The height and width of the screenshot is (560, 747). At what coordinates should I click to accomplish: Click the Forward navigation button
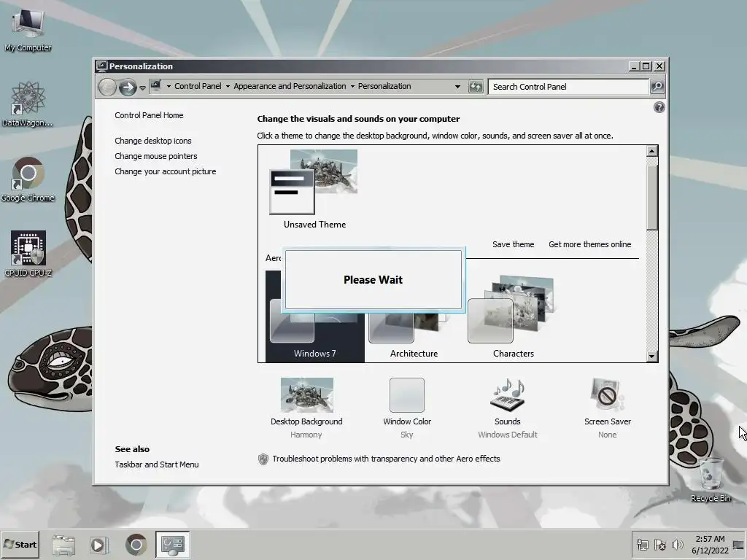[128, 87]
